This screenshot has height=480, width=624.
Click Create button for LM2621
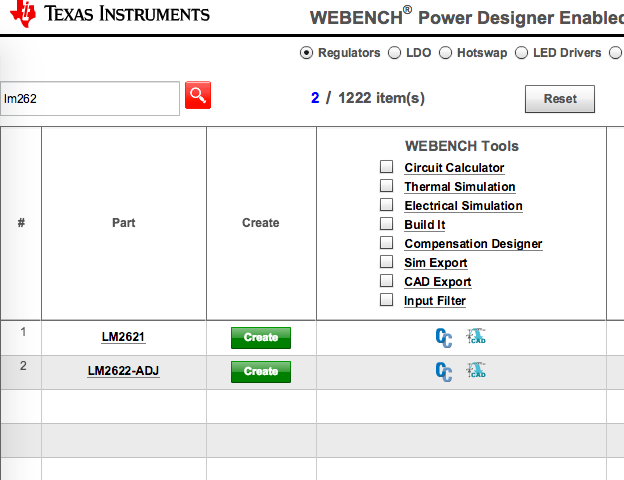[x=261, y=338]
